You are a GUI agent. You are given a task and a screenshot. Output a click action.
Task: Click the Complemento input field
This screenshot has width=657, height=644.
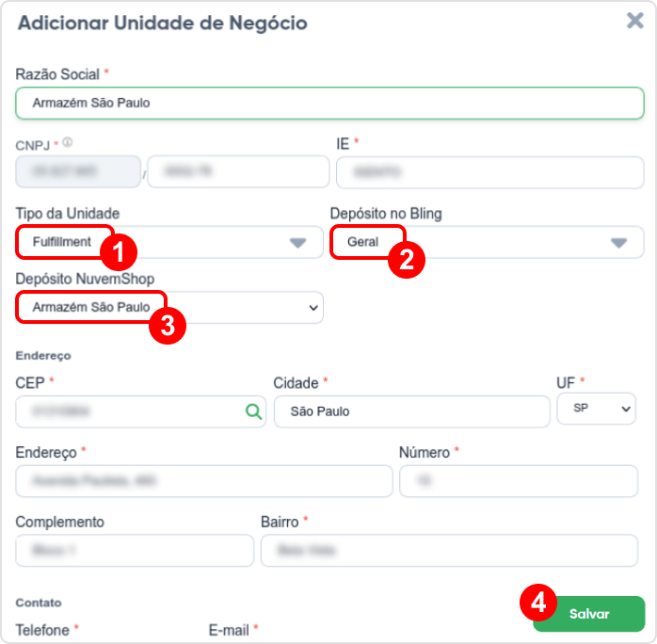135,551
